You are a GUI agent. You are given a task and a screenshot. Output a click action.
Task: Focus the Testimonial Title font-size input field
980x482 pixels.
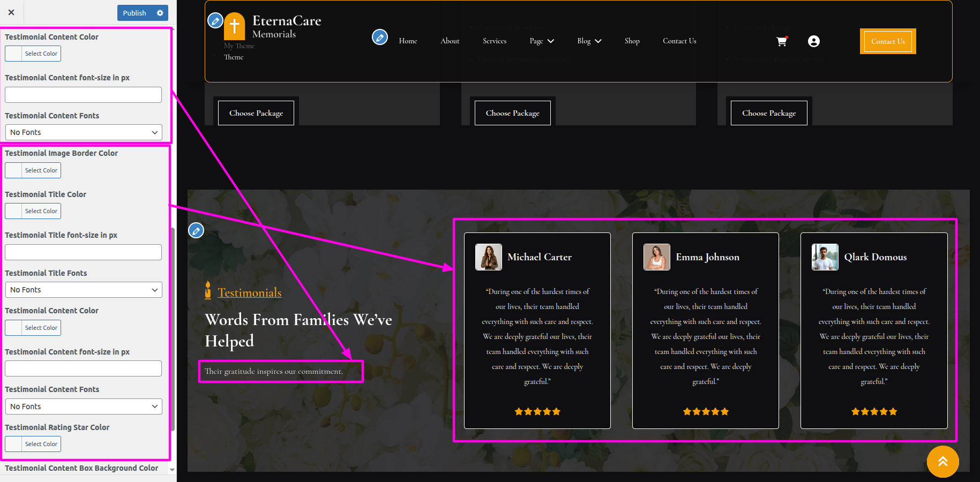coord(84,252)
